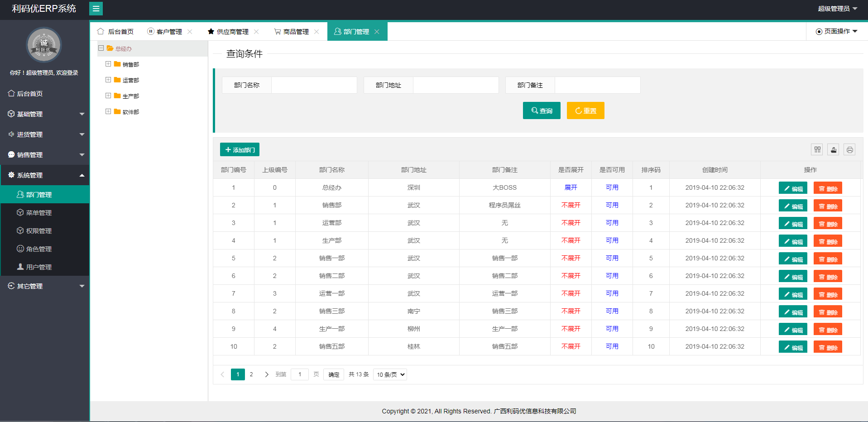The height and width of the screenshot is (422, 868).
Task: Click the 南宁 address cell
Action: click(414, 311)
